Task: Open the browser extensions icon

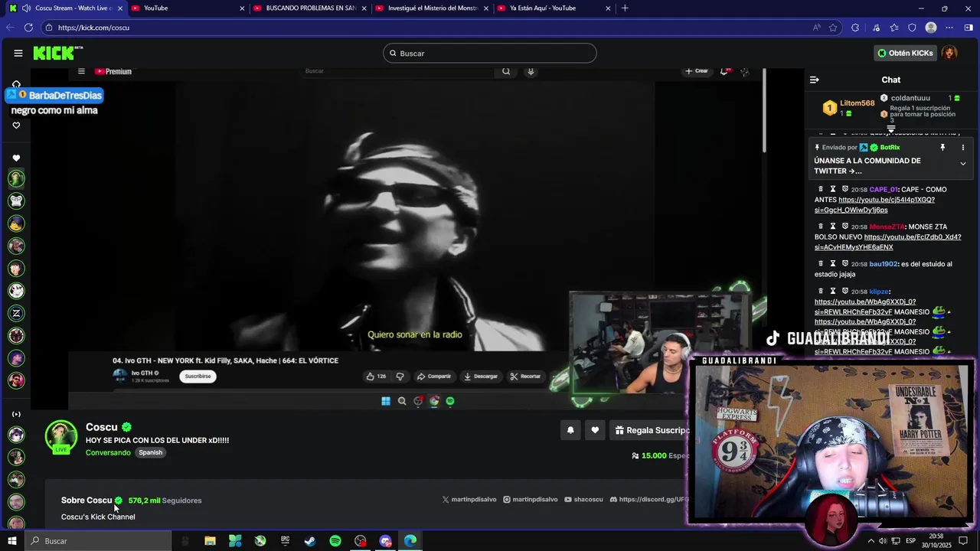Action: (856, 28)
